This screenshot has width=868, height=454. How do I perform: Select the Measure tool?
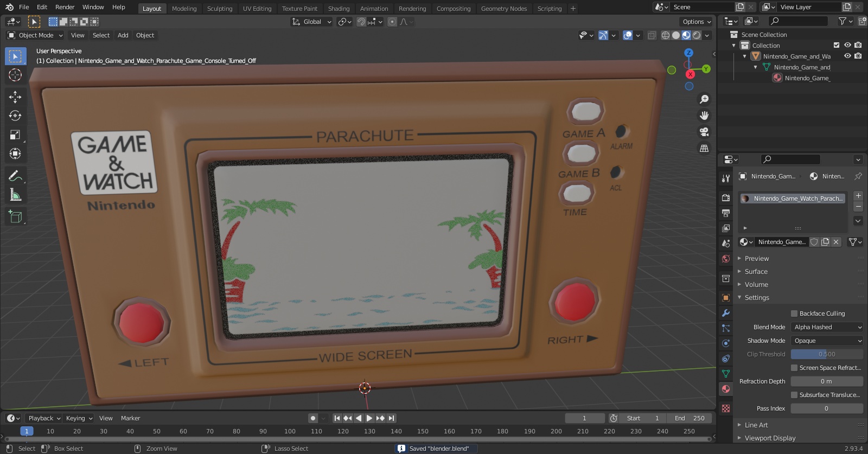(x=15, y=195)
